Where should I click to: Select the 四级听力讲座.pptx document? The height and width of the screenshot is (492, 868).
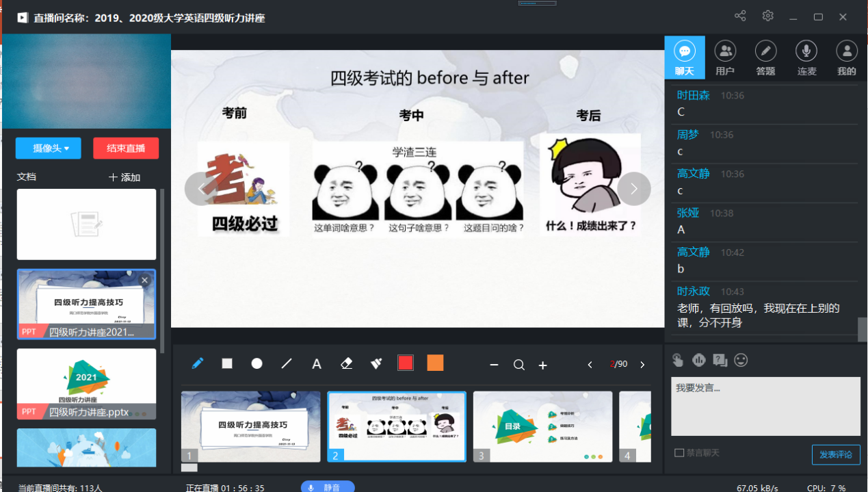[x=86, y=384]
